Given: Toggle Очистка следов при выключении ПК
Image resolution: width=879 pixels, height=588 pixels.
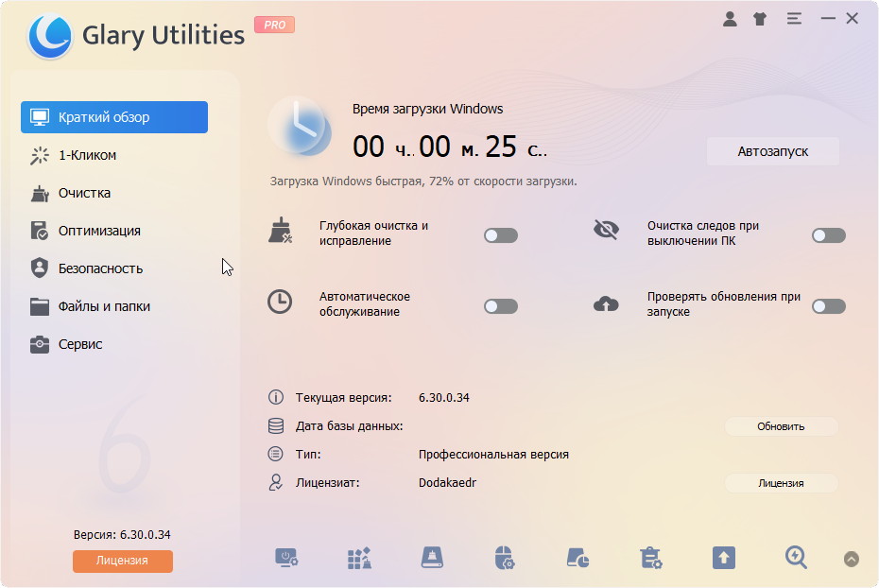Looking at the screenshot, I should (x=829, y=235).
